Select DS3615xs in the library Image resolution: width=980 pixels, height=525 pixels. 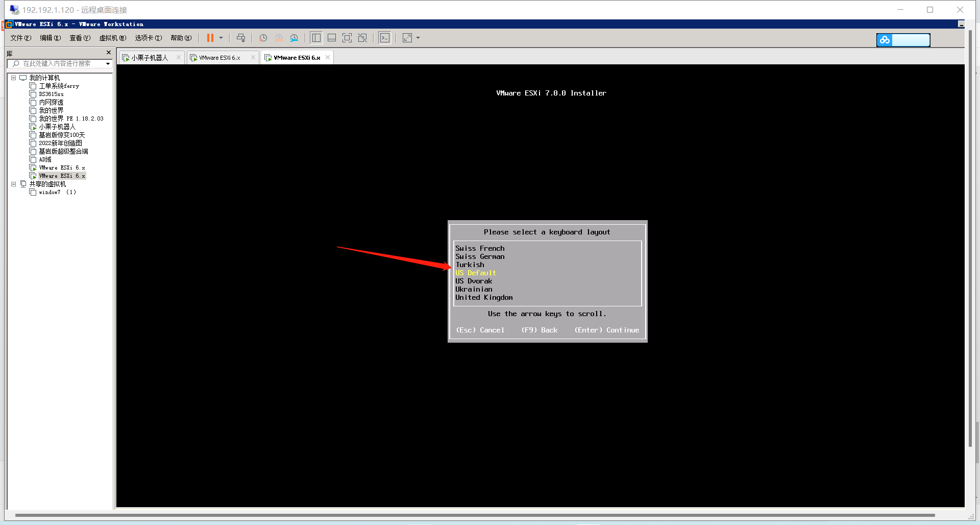51,94
